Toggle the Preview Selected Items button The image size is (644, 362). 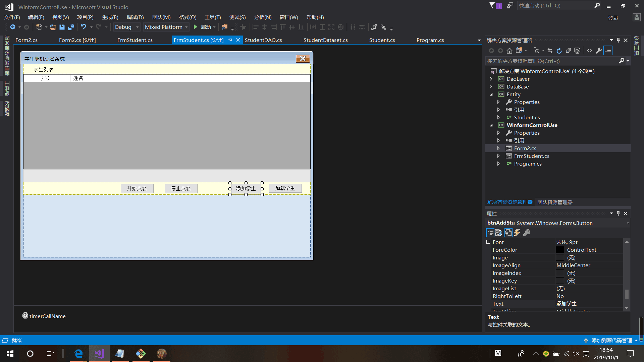[608, 51]
